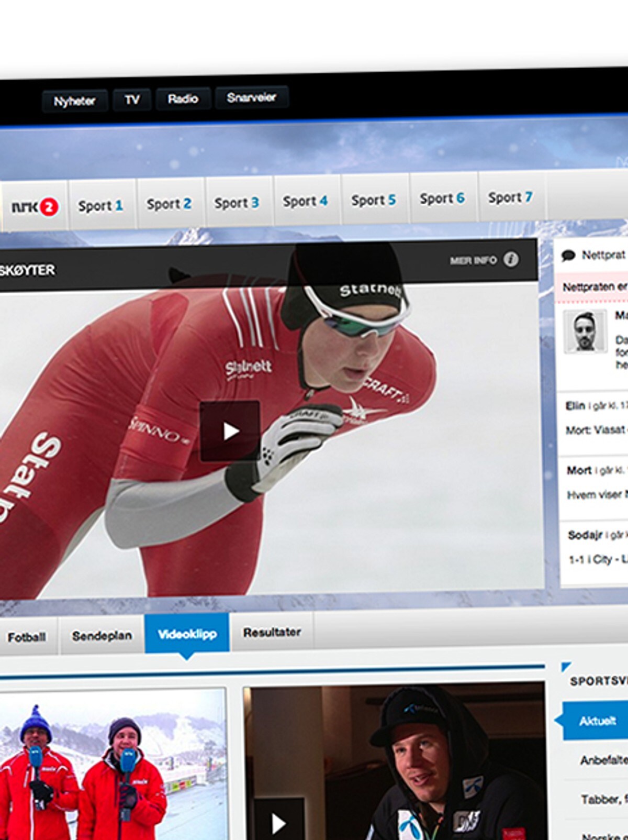628x840 pixels.
Task: Switch to the Sport 5 channel
Action: pyautogui.click(x=374, y=200)
